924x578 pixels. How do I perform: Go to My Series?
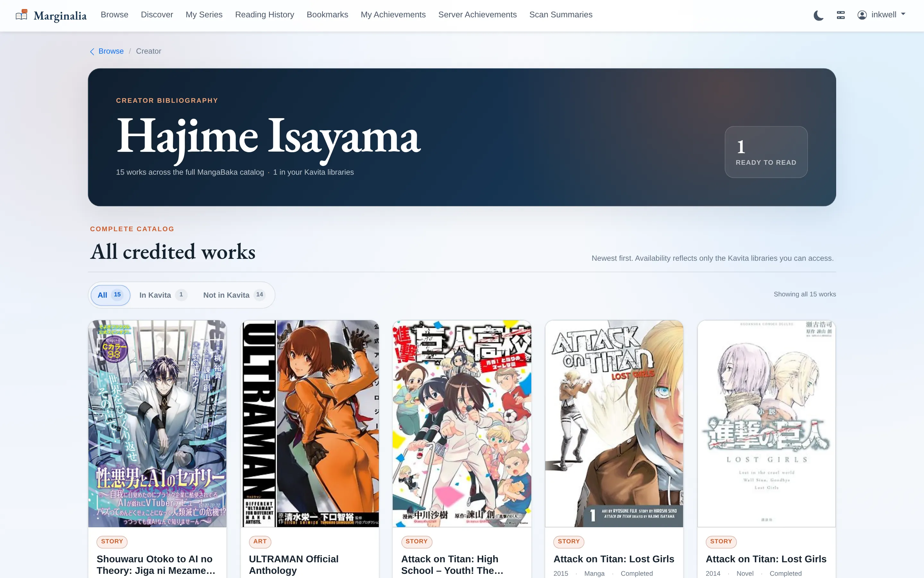tap(204, 14)
